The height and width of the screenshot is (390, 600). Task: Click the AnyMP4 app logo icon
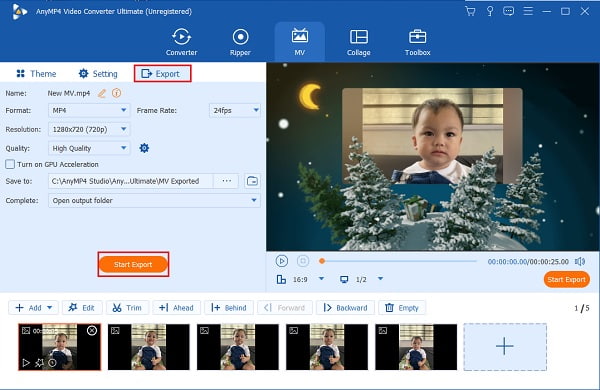click(x=19, y=11)
